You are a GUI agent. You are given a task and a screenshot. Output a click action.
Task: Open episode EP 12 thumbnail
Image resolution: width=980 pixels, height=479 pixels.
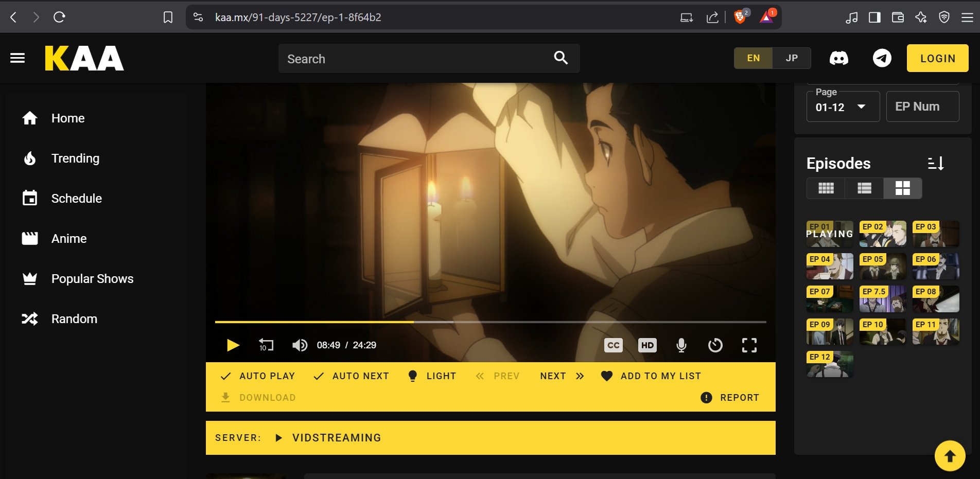click(830, 364)
